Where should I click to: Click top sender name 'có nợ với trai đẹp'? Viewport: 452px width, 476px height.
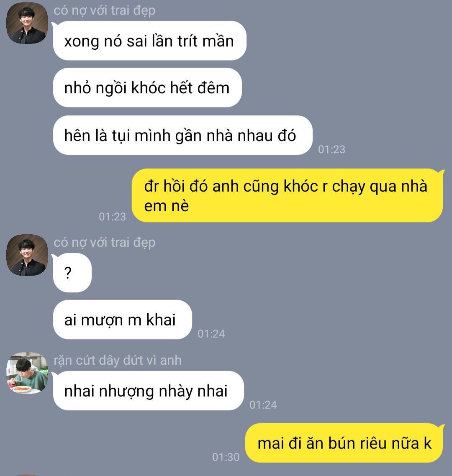pyautogui.click(x=105, y=10)
